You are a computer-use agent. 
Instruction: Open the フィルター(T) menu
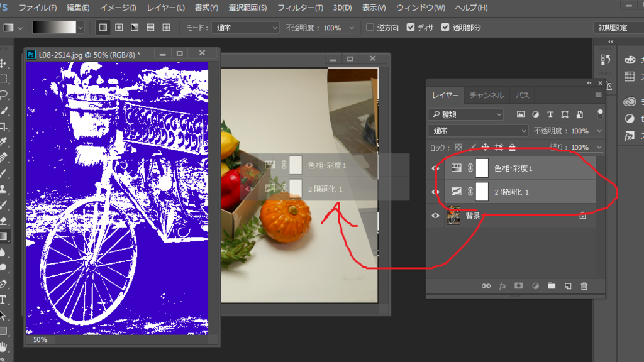click(300, 8)
